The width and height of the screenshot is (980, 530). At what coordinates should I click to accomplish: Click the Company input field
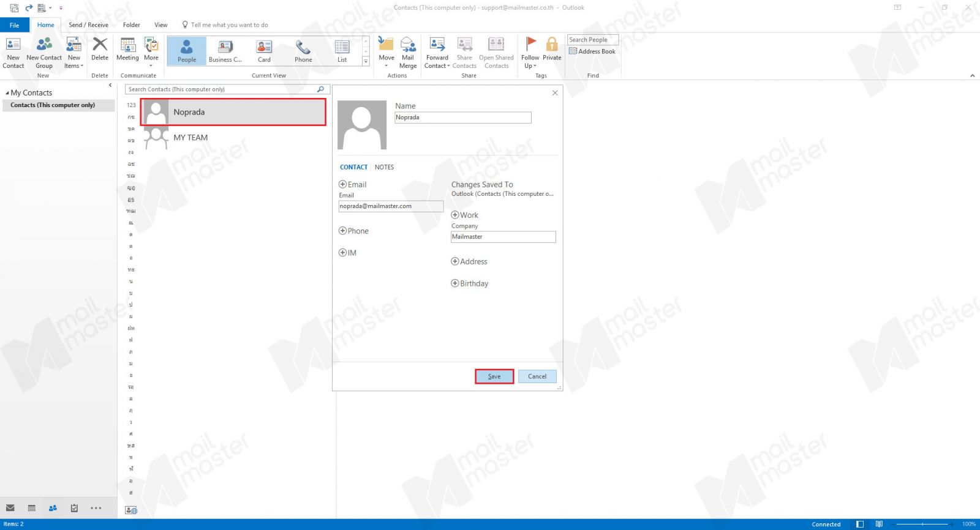[x=503, y=237]
